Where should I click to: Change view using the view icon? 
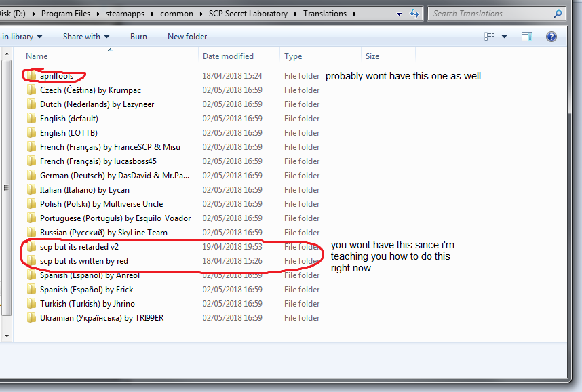tap(489, 37)
